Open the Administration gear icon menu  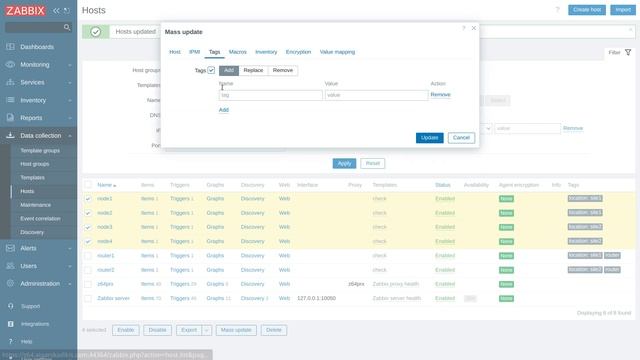tap(10, 284)
